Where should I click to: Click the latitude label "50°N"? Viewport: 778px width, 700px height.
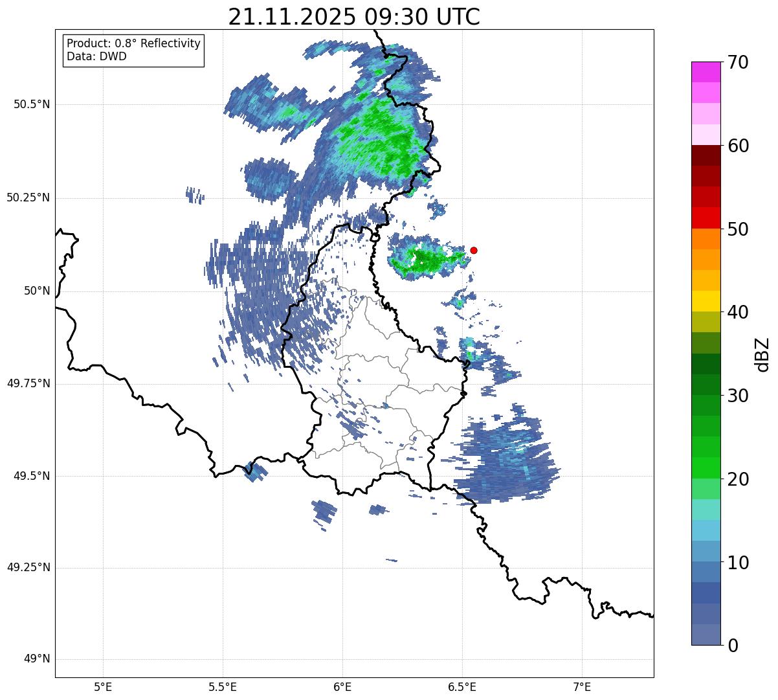37,291
